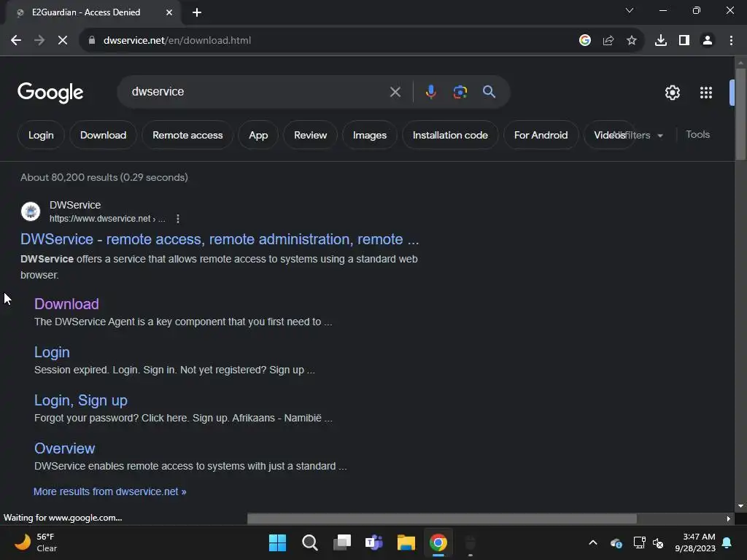Open Chrome downloads icon
Viewport: 747px width, 560px height.
tap(661, 41)
